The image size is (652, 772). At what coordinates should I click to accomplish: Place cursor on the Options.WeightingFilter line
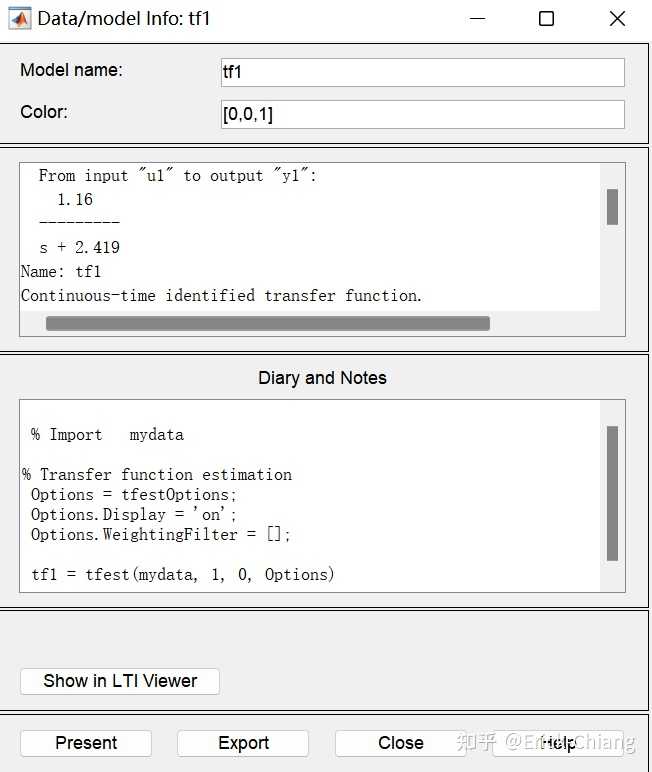pyautogui.click(x=160, y=535)
